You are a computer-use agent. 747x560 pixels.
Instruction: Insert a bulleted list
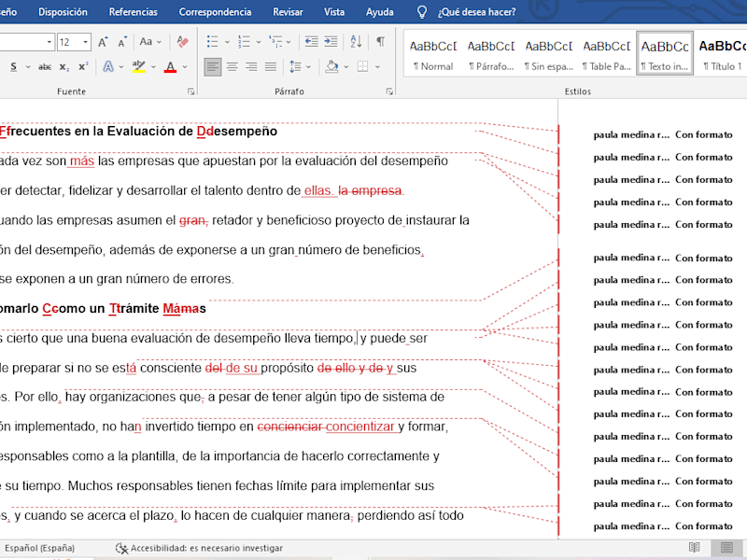pyautogui.click(x=213, y=42)
